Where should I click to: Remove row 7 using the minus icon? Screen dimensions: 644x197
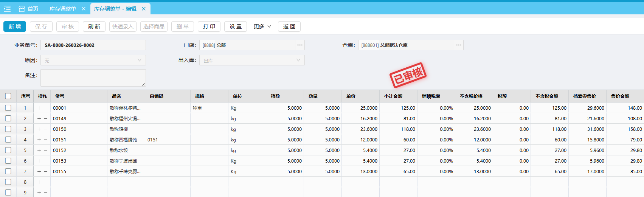coord(46,172)
